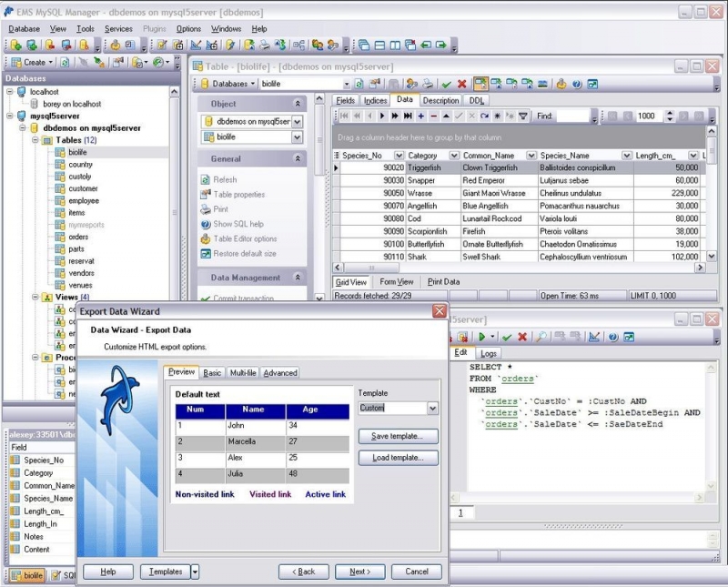Click the grid horizontal scrollbar right arrow
This screenshot has width=728, height=587.
[x=700, y=268]
